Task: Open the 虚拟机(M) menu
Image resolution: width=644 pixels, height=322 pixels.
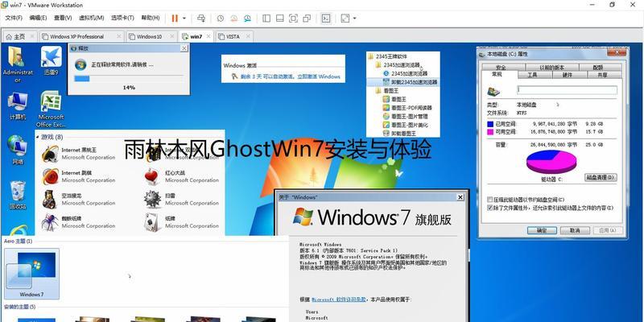Action: (x=92, y=18)
